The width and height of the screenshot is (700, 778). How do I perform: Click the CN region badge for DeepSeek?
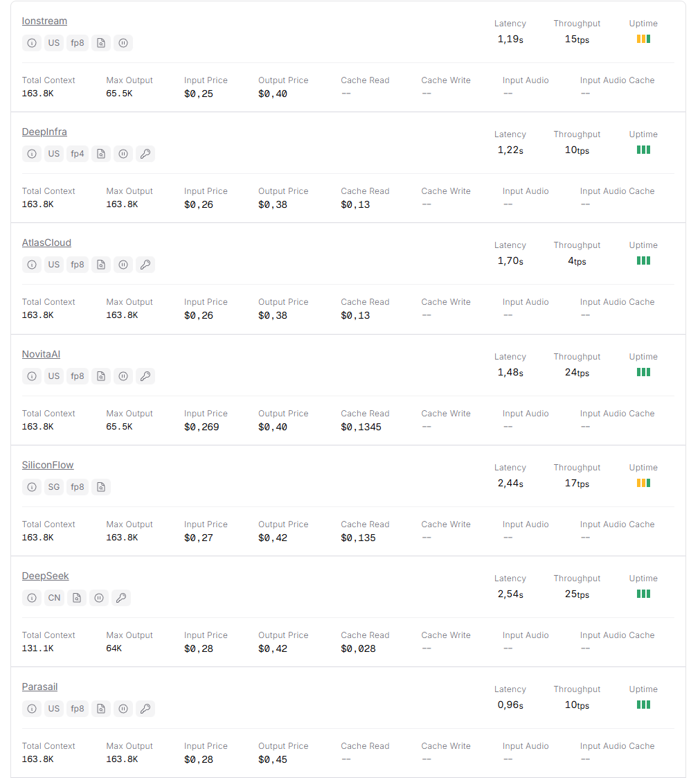click(x=54, y=598)
